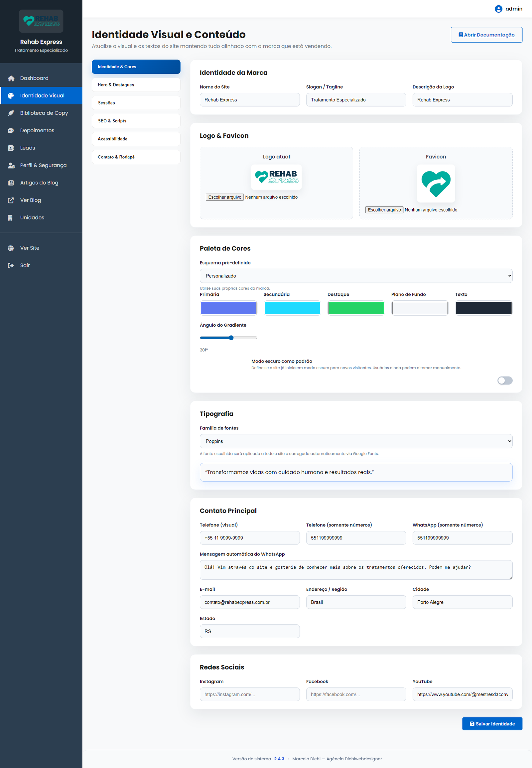
Task: Open the Esquema pré-definido dropdown
Action: pyautogui.click(x=356, y=276)
